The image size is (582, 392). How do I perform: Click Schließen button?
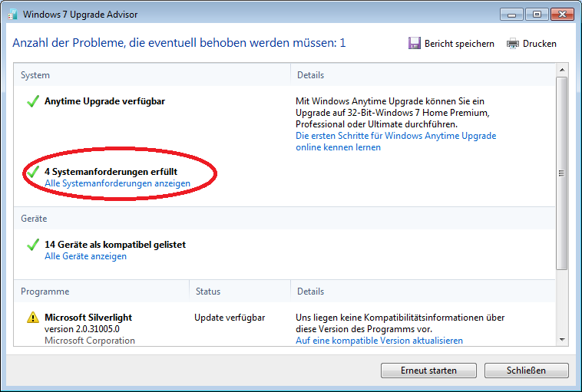[x=526, y=371]
